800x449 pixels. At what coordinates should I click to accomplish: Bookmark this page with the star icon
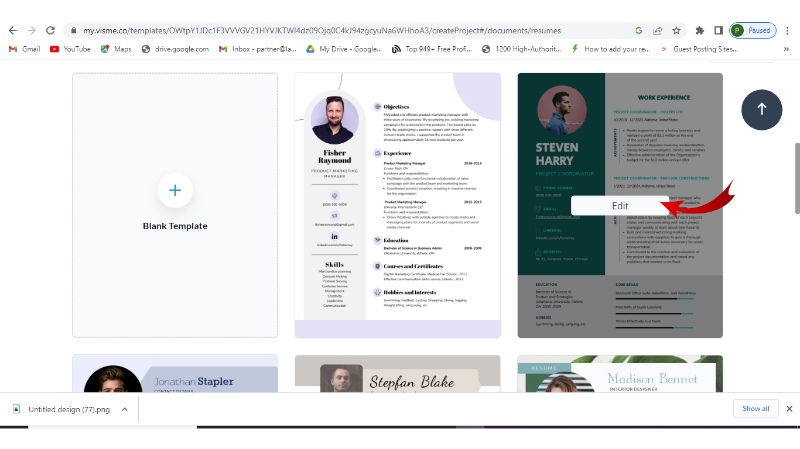(677, 31)
